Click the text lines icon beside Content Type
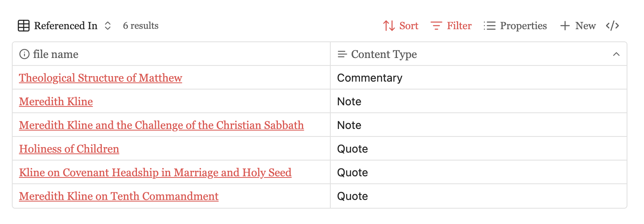The width and height of the screenshot is (644, 224). point(342,54)
